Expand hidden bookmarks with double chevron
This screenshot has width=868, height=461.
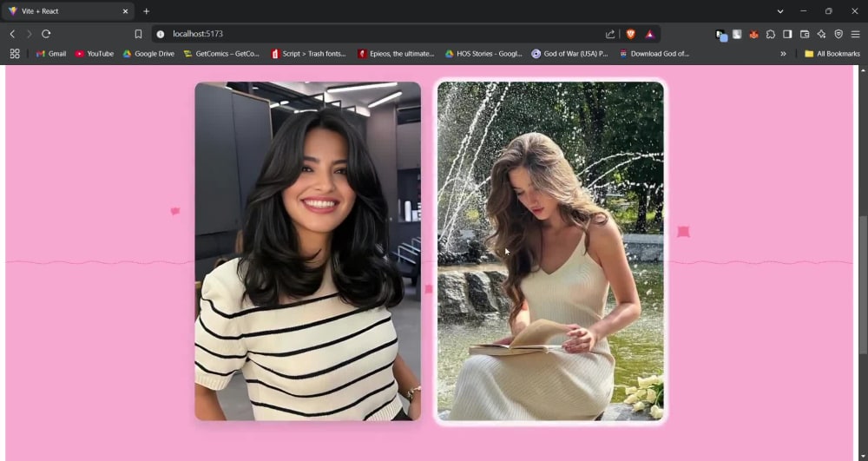783,54
